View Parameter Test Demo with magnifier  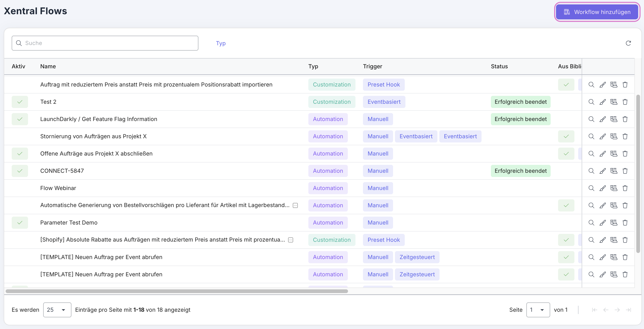tap(591, 223)
